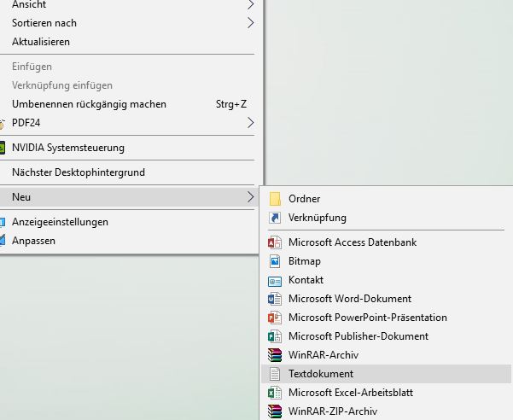Screen dimensions: 513x420
Task: Open Anpassen personalization entry
Action: (x=34, y=241)
